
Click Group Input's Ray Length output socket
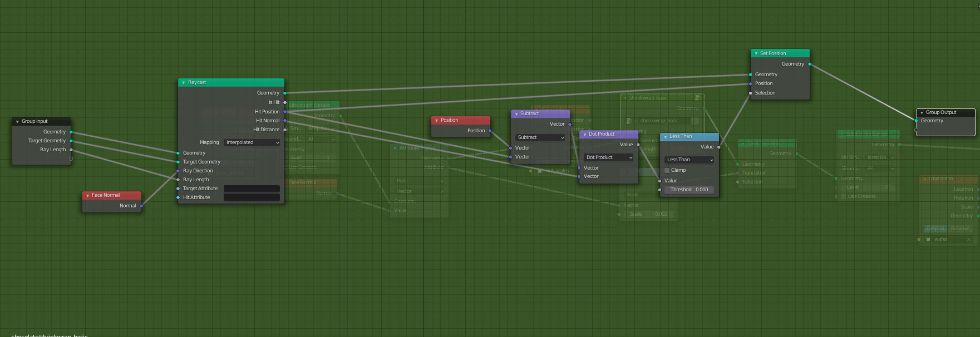click(x=71, y=150)
